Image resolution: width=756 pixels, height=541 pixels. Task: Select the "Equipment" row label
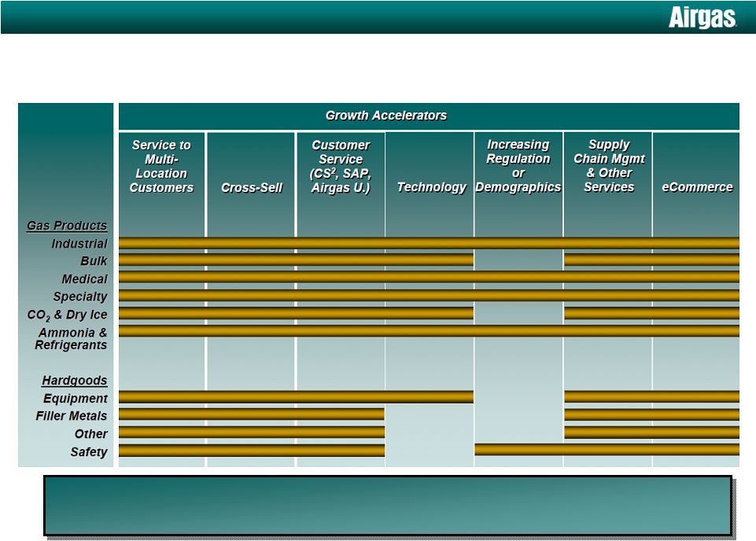tap(76, 399)
